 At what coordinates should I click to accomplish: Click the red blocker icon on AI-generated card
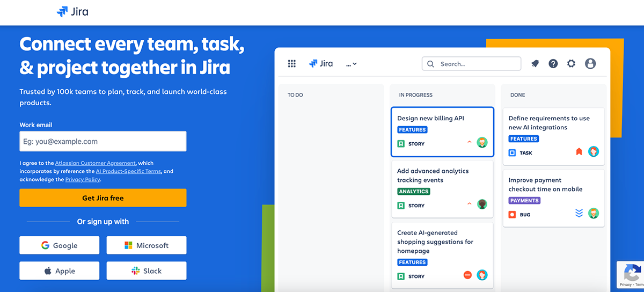pyautogui.click(x=467, y=275)
